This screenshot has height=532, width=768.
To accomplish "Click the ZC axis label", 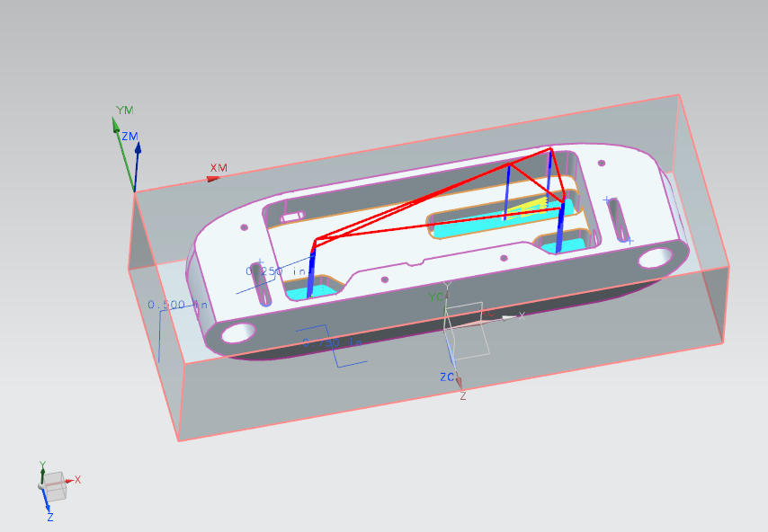I will pos(447,377).
